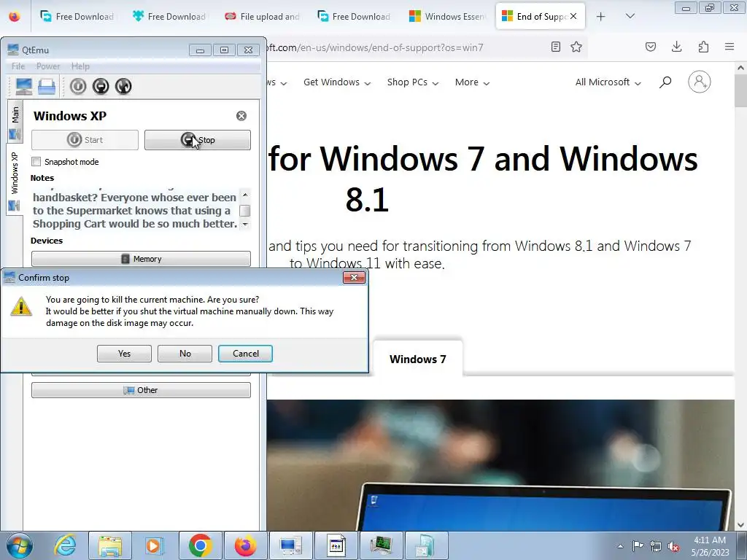Show hidden tray icons arrow
Screen dimensions: 747x560
[x=620, y=546]
